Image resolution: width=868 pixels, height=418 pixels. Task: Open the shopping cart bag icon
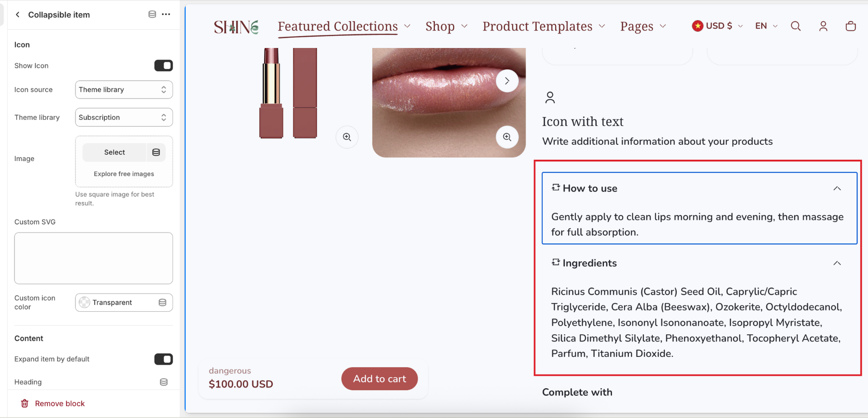click(x=850, y=26)
